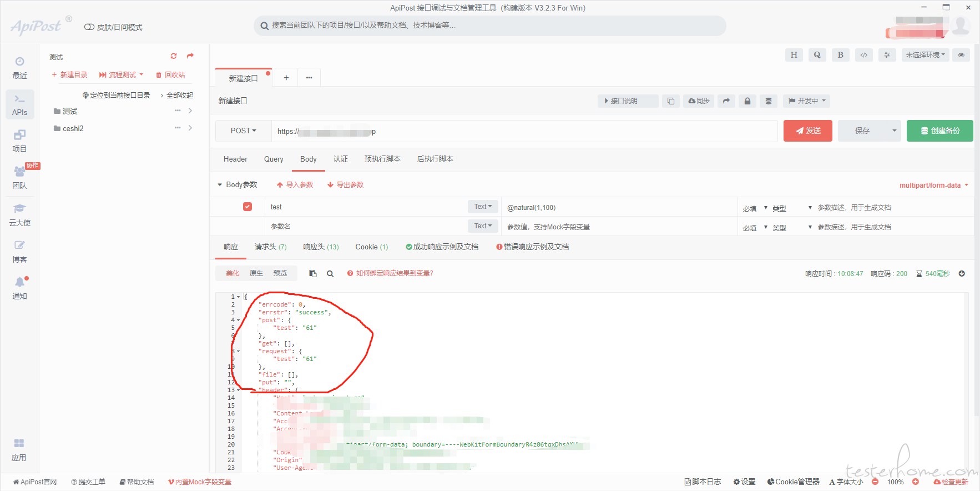Open the 流程测试 dropdown
The width and height of the screenshot is (980, 491).
(121, 75)
